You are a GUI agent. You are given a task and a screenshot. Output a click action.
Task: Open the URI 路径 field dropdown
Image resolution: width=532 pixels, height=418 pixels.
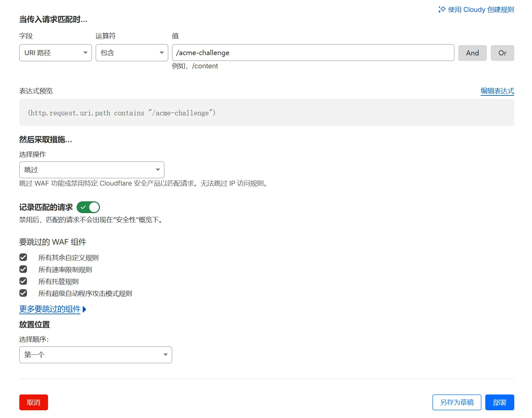[55, 53]
